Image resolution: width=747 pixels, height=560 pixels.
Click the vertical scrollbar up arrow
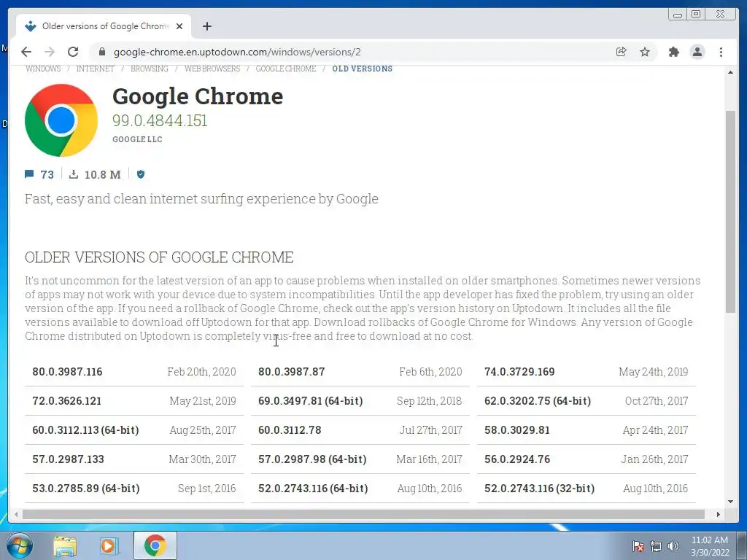(x=730, y=72)
